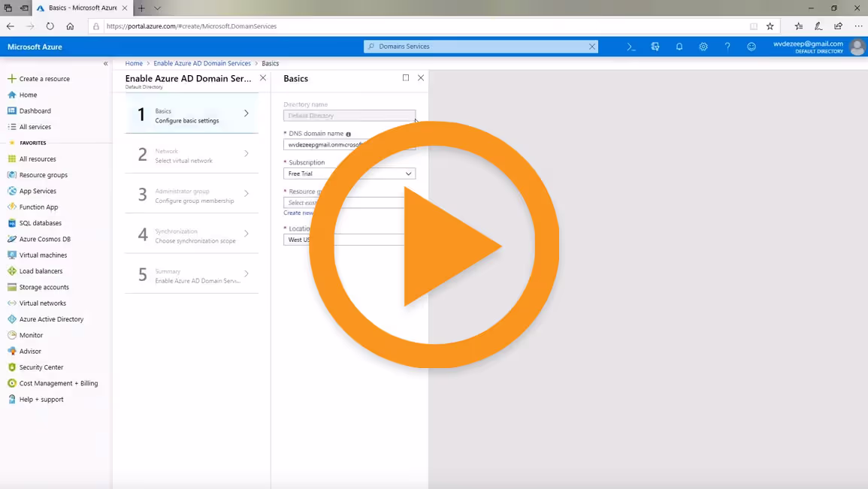Click Enable Azure AD Domain Services breadcrumb
The height and width of the screenshot is (489, 868).
pyautogui.click(x=202, y=64)
